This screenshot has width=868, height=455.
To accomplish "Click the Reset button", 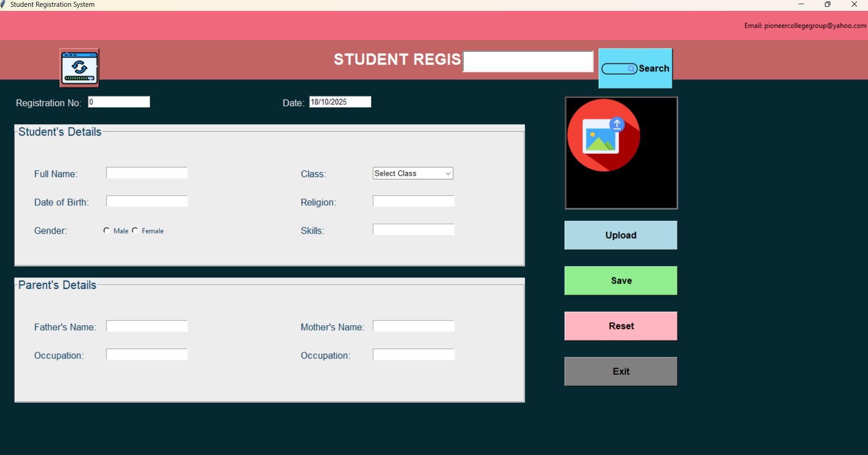I will coord(620,326).
